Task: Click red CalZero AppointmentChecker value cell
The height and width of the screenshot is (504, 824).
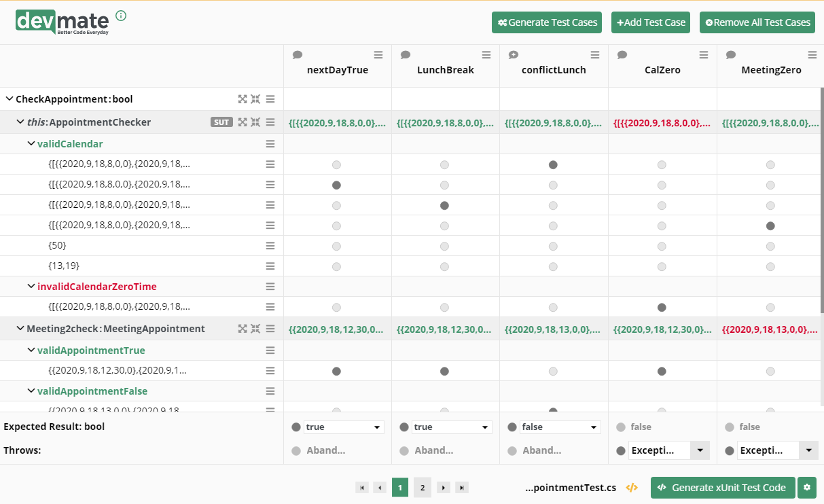Action: pyautogui.click(x=662, y=123)
